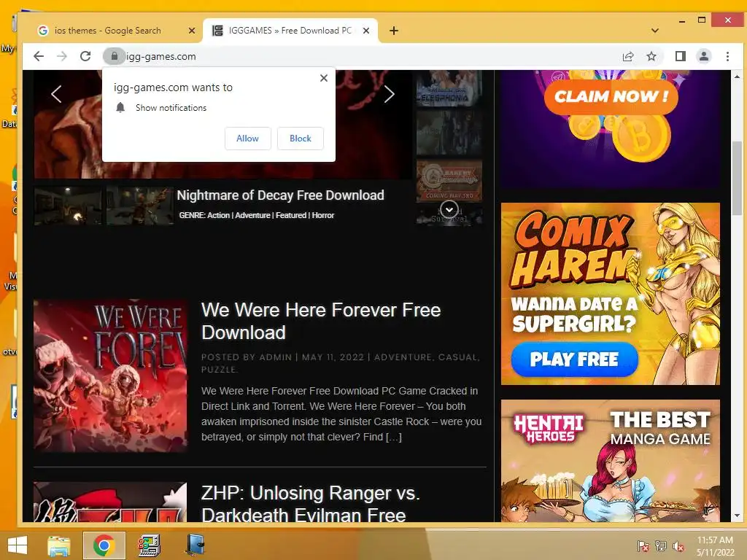Reload the igg-games.com page
747x560 pixels.
click(x=85, y=56)
